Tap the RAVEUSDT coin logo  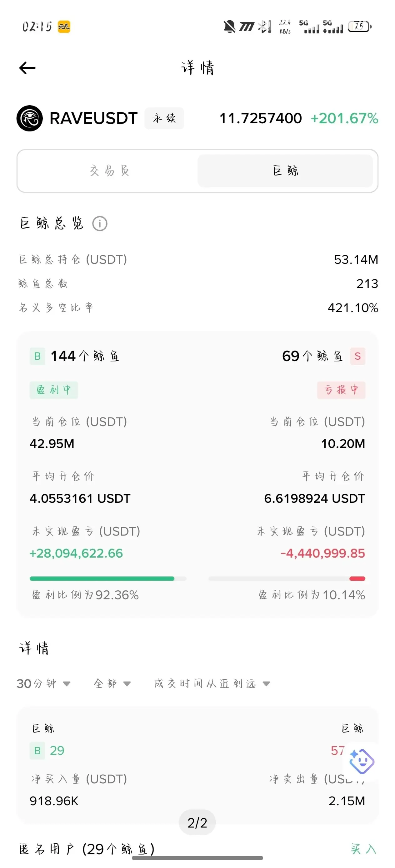pyautogui.click(x=30, y=118)
